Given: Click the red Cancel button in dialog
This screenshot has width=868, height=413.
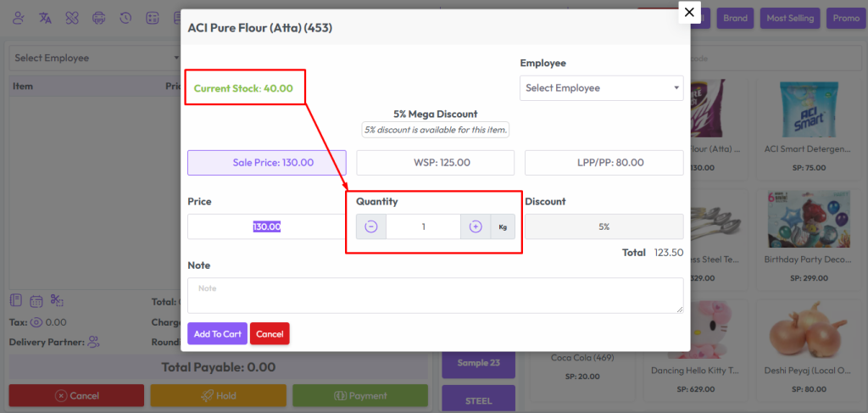Looking at the screenshot, I should click(270, 334).
